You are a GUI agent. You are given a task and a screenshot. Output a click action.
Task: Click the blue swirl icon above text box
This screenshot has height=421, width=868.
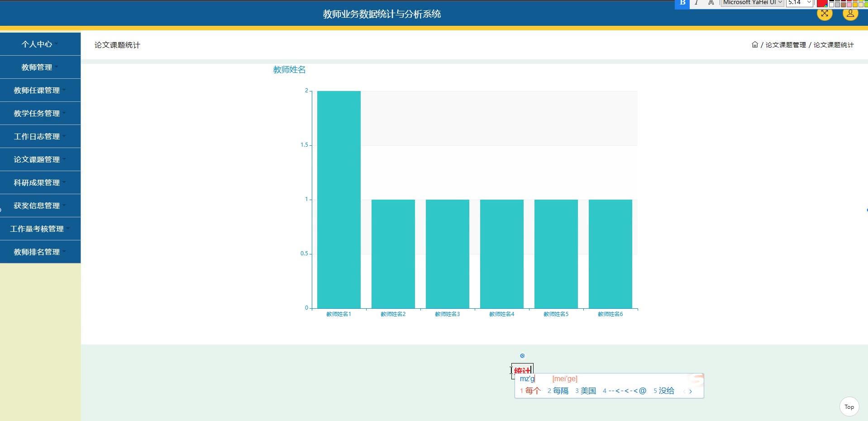tap(522, 356)
